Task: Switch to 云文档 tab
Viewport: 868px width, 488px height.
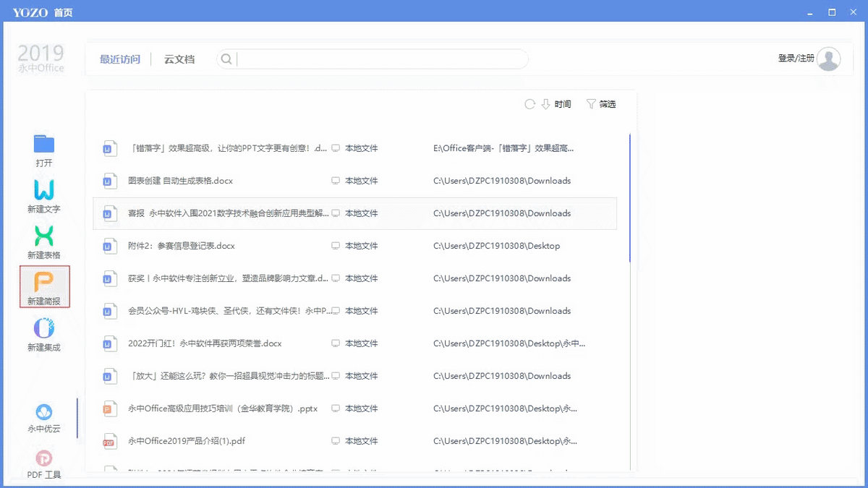Action: point(179,59)
